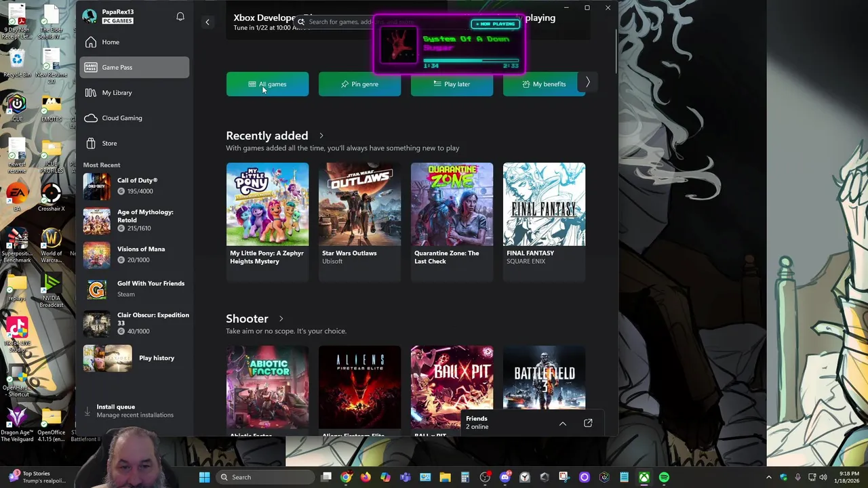Click the Play later button
The width and height of the screenshot is (868, 488).
(x=452, y=84)
